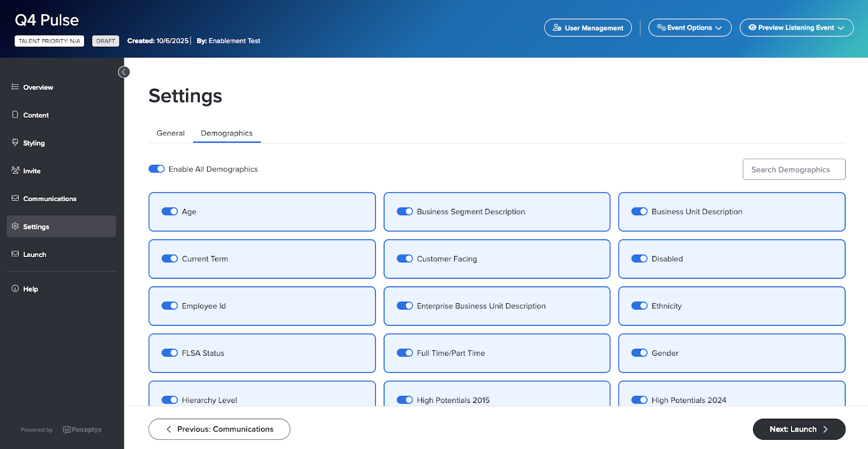This screenshot has height=449, width=868.
Task: Toggle the Ethnicity demographic switch
Action: coord(640,306)
